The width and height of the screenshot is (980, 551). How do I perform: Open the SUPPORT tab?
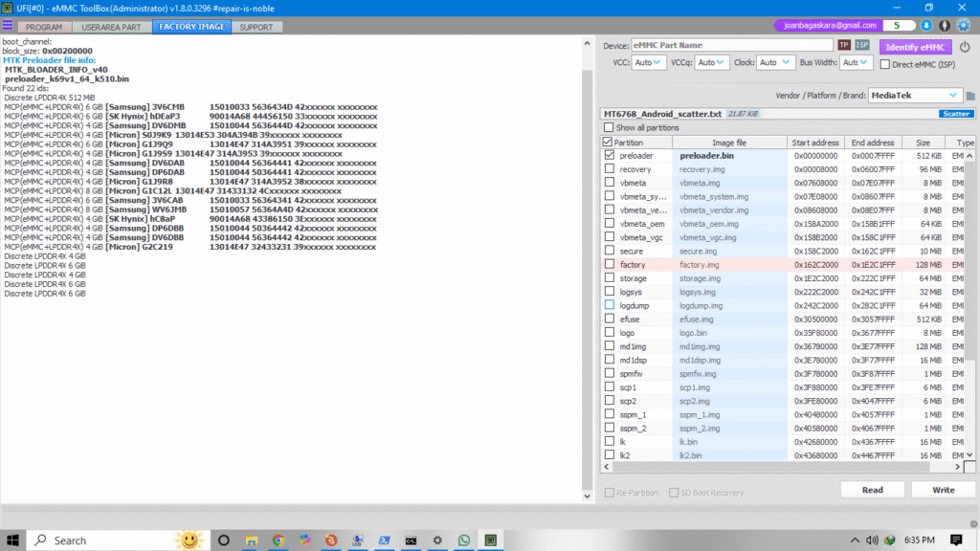tap(256, 27)
